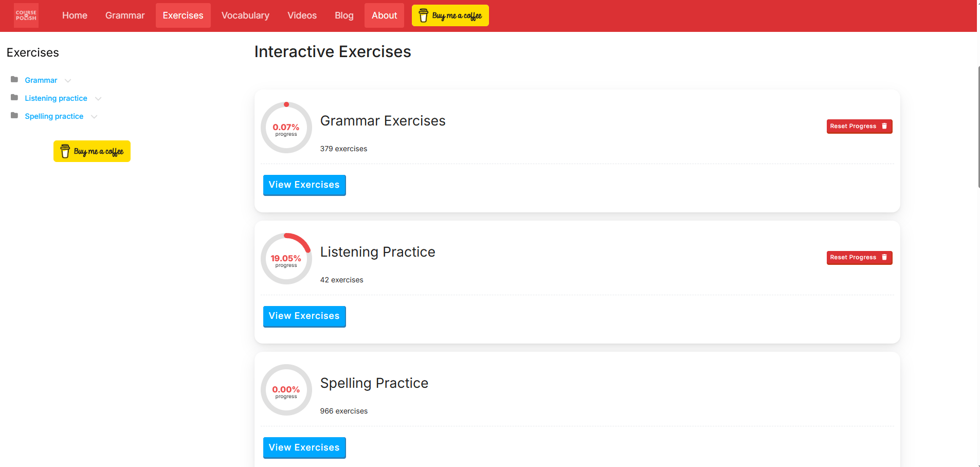The height and width of the screenshot is (467, 980).
Task: Click the Course Polish logo icon
Action: pyautogui.click(x=26, y=15)
